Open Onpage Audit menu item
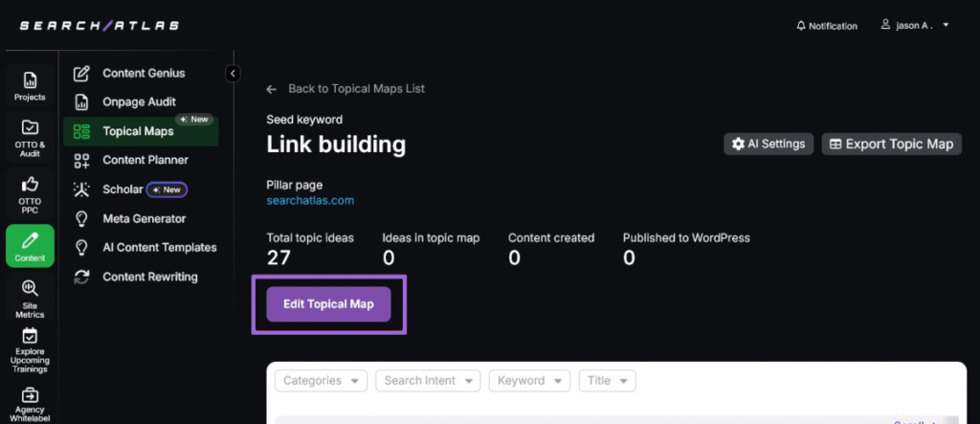This screenshot has width=980, height=424. click(141, 102)
